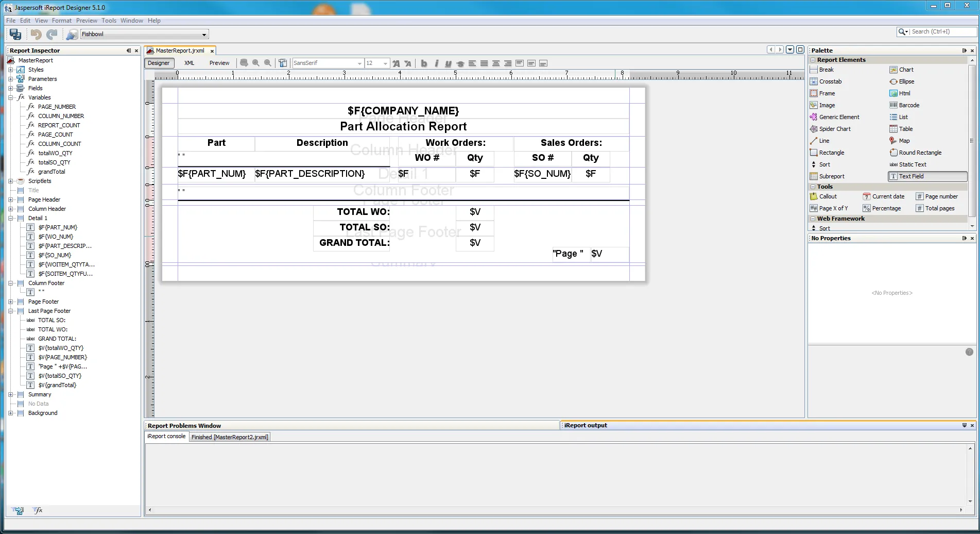Select the Text Field palette element
Image resolution: width=980 pixels, height=534 pixels.
tap(927, 176)
